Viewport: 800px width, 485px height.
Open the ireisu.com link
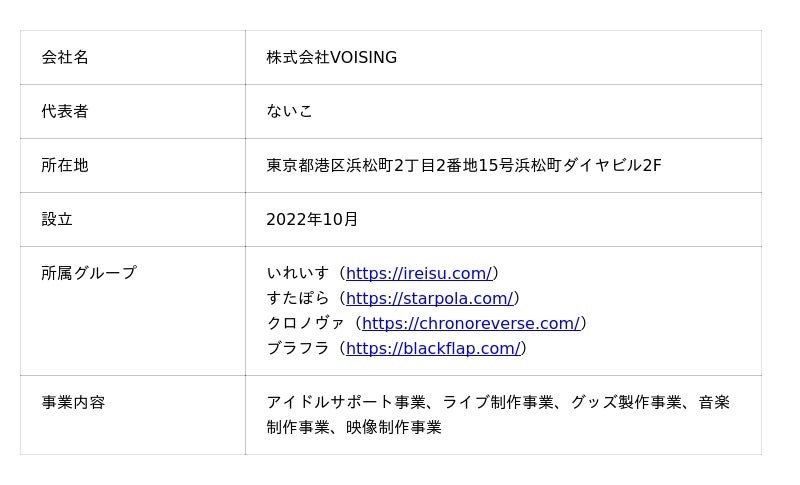[x=419, y=273]
